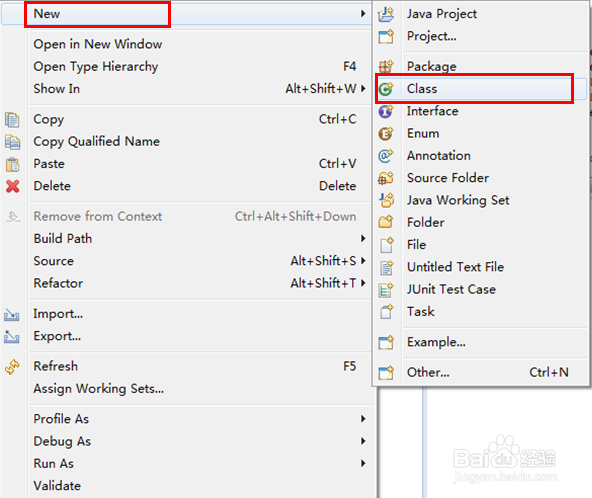Click the Ctrl+N shortcut text
This screenshot has width=592, height=498.
point(549,372)
